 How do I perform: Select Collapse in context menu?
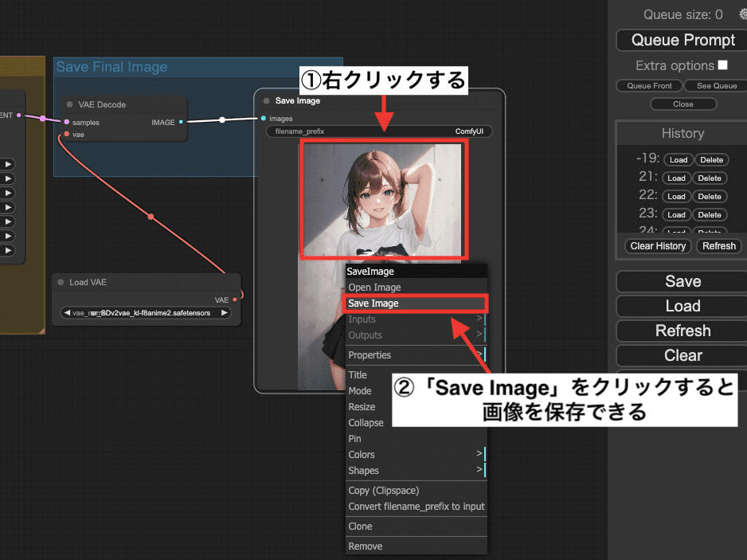tap(369, 423)
